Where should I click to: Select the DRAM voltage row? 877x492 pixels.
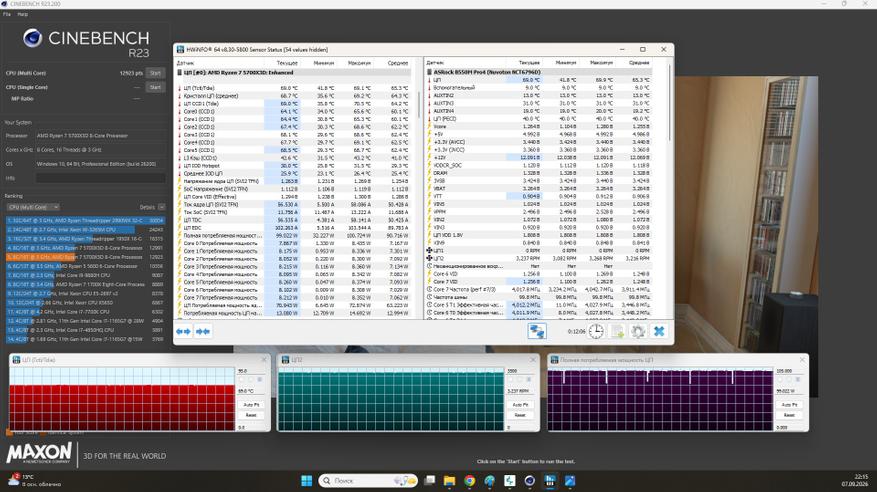[539, 173]
